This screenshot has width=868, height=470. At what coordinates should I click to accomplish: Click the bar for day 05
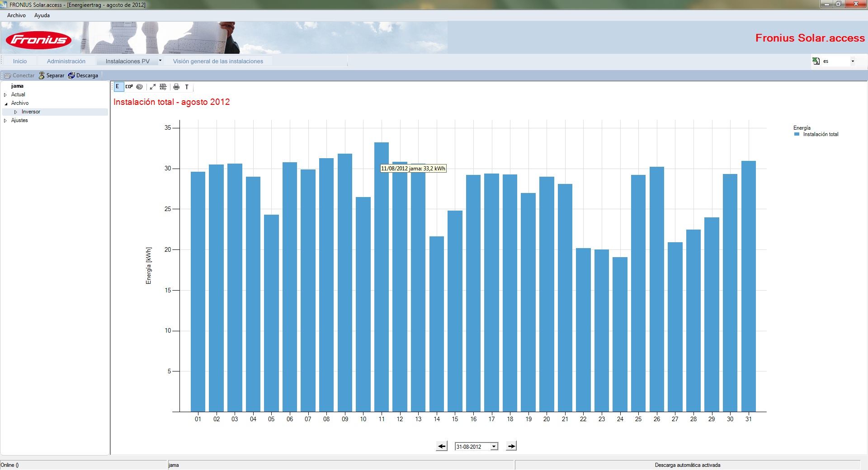click(271, 313)
